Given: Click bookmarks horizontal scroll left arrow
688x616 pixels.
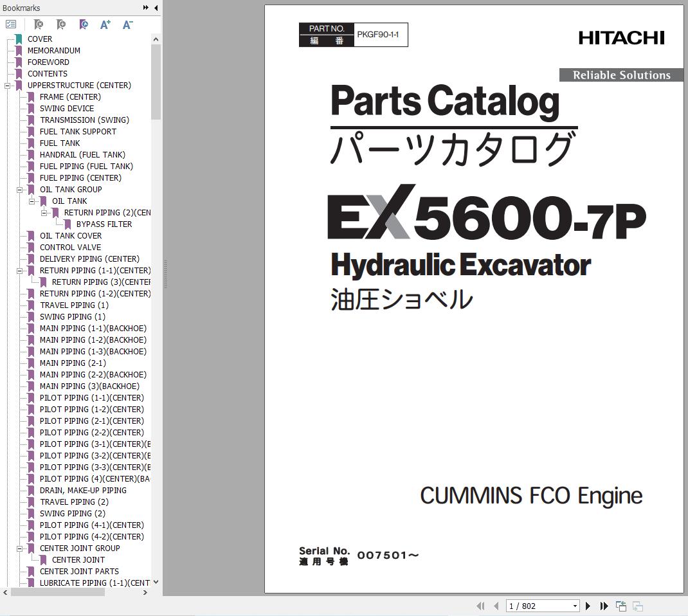Looking at the screenshot, I should coord(5,592).
